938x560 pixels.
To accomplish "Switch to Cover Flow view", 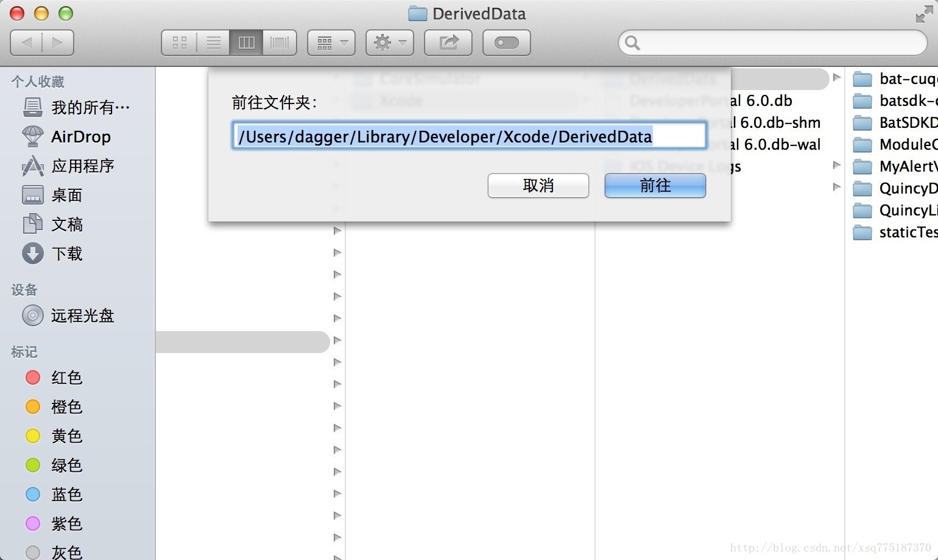I will tap(280, 43).
